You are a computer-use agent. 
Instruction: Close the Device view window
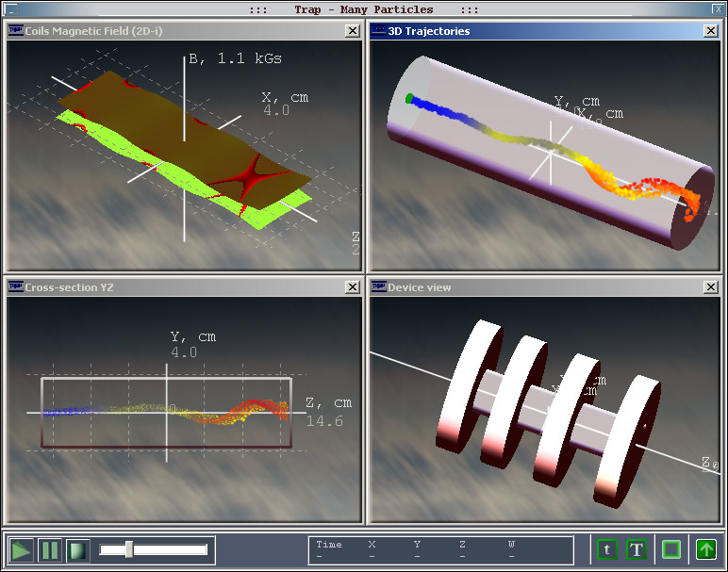click(710, 286)
